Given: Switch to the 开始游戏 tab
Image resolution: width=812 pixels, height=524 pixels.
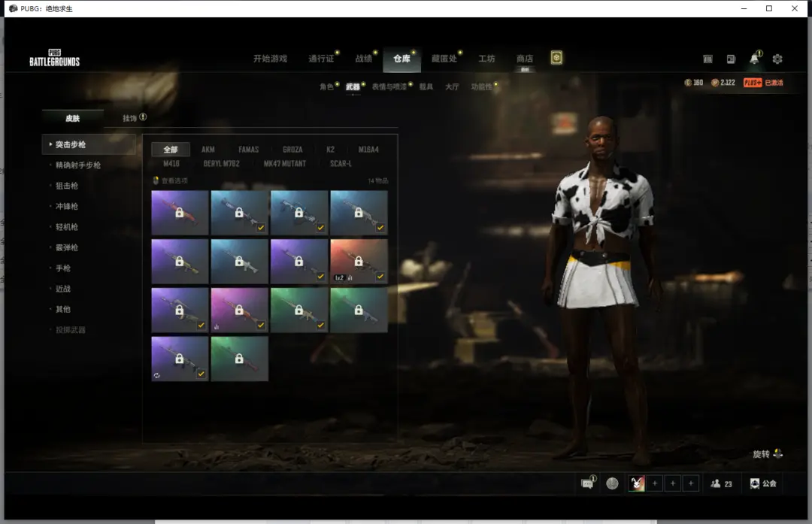Looking at the screenshot, I should pos(270,59).
